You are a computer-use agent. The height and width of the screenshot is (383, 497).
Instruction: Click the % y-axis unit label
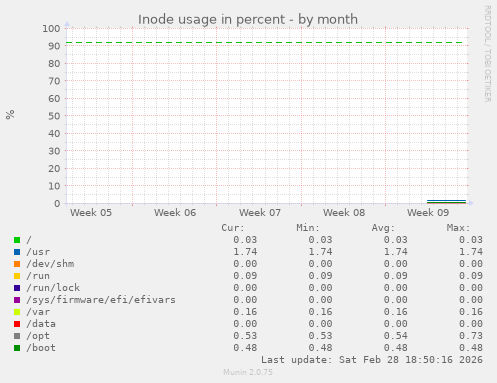10,115
